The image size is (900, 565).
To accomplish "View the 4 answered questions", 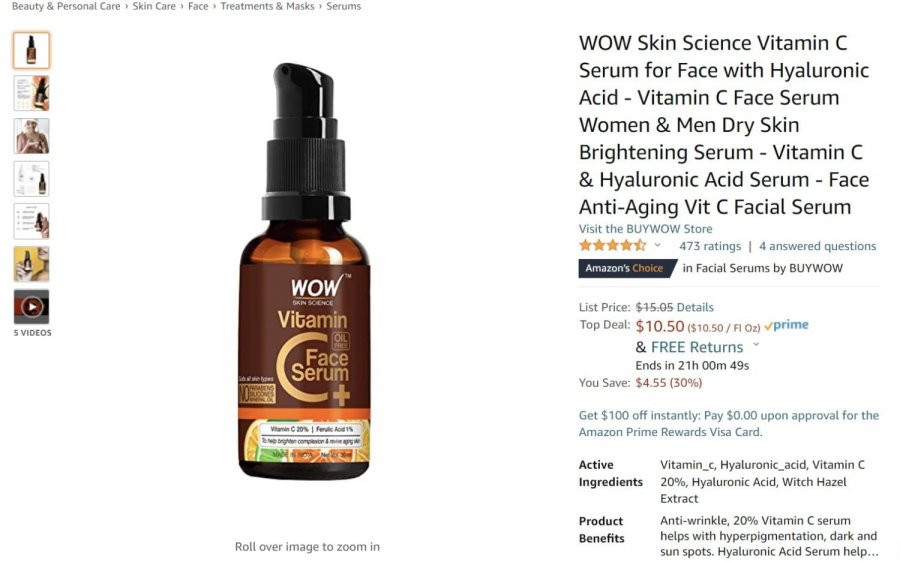I will pos(817,246).
